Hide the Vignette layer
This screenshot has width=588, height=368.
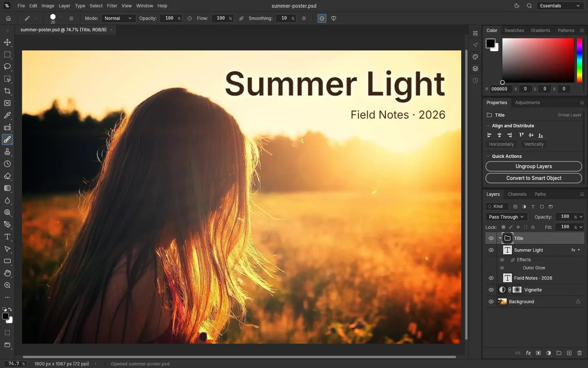[491, 290]
